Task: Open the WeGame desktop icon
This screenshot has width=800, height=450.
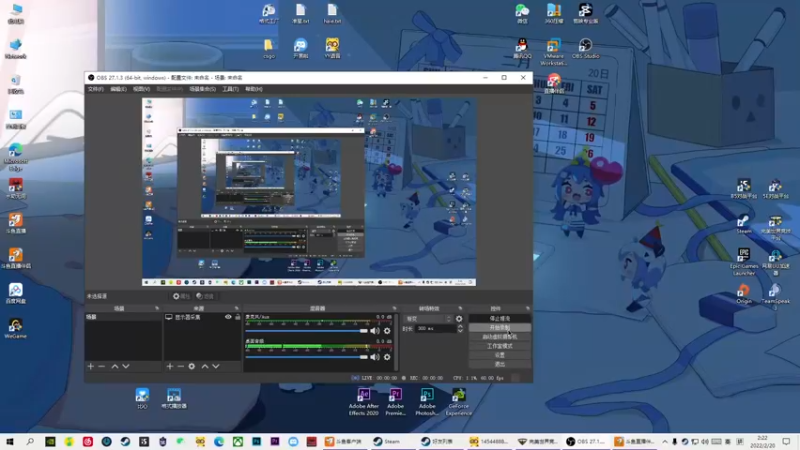Action: tap(15, 329)
